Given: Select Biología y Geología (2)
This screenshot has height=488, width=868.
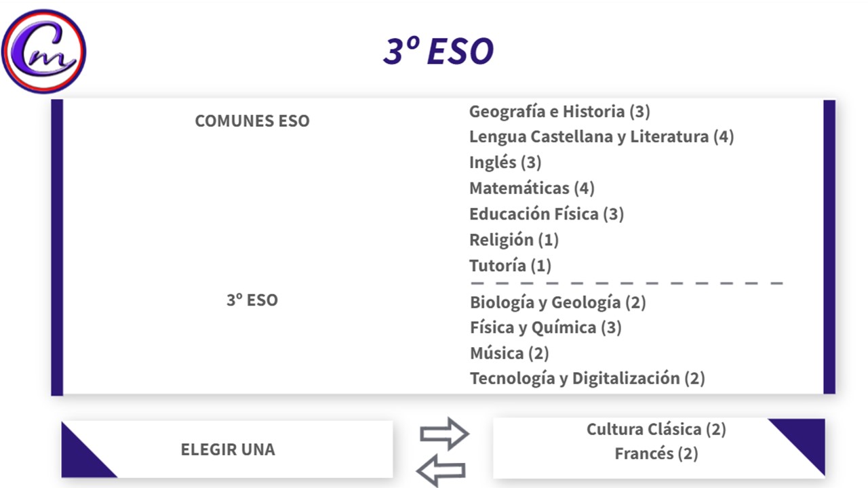Looking at the screenshot, I should (557, 302).
